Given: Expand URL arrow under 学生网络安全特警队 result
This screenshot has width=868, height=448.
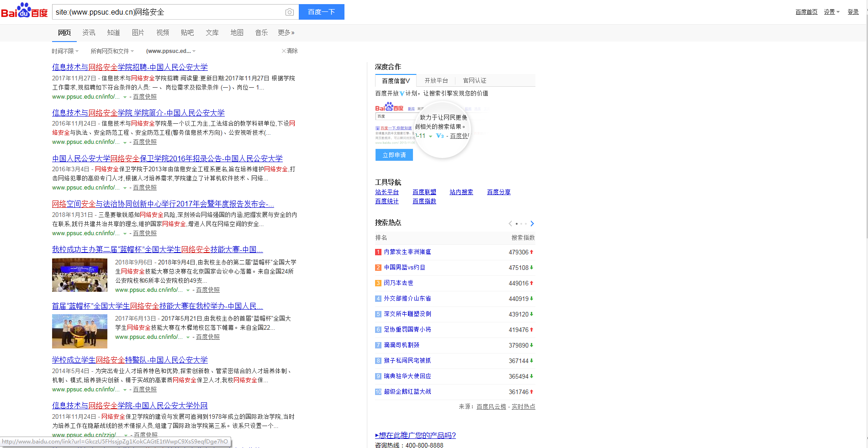Looking at the screenshot, I should click(125, 390).
